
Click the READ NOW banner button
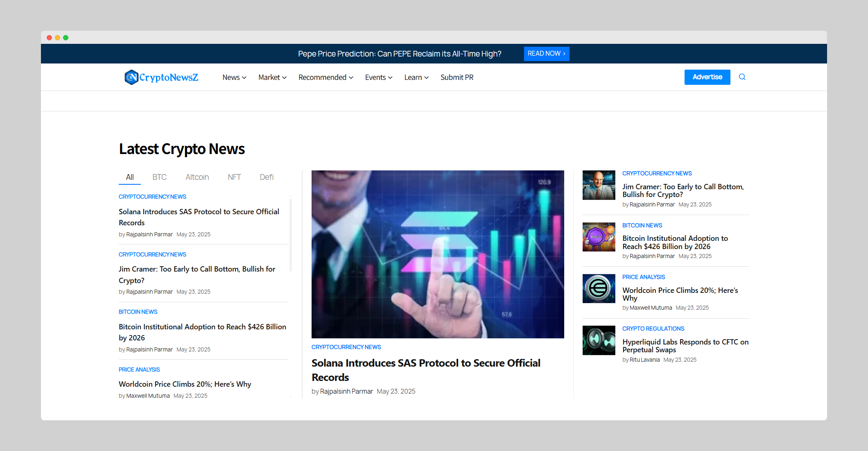coord(546,54)
